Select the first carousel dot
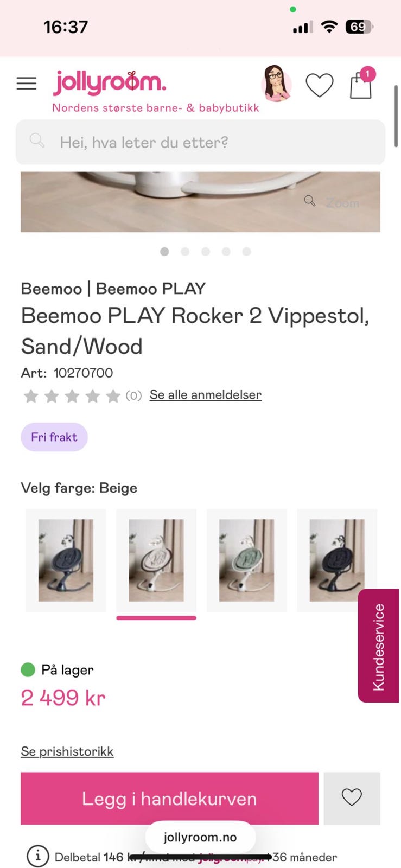Screen dimensions: 401x868 pyautogui.click(x=164, y=252)
